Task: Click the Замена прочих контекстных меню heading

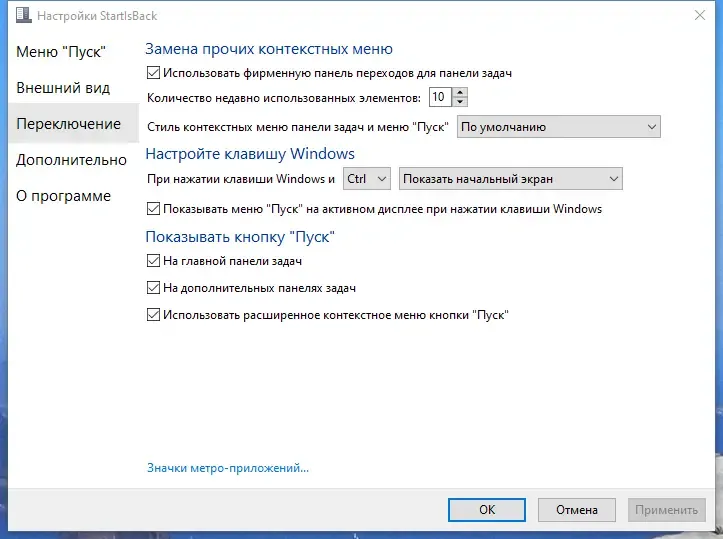Action: pos(269,49)
